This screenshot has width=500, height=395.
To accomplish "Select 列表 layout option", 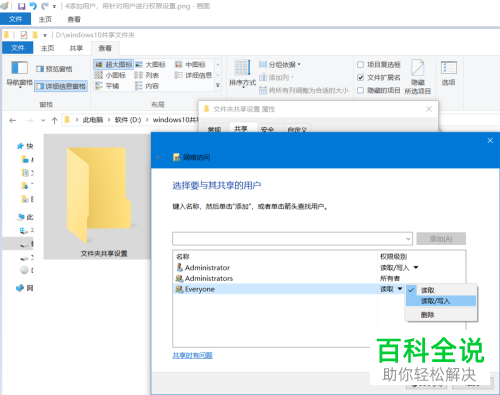I will [x=147, y=75].
